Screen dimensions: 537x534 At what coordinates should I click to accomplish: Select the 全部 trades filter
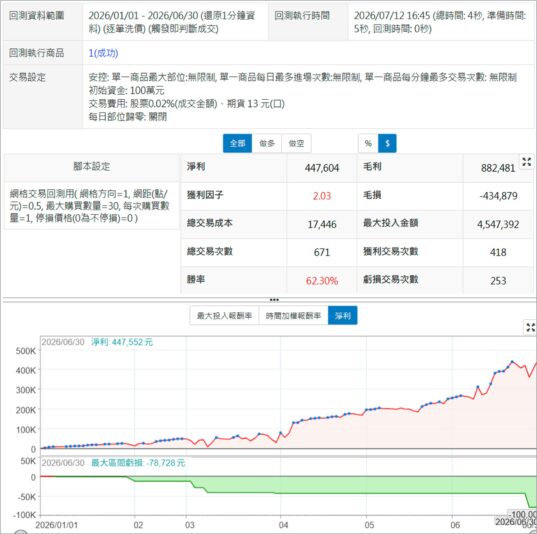[237, 143]
